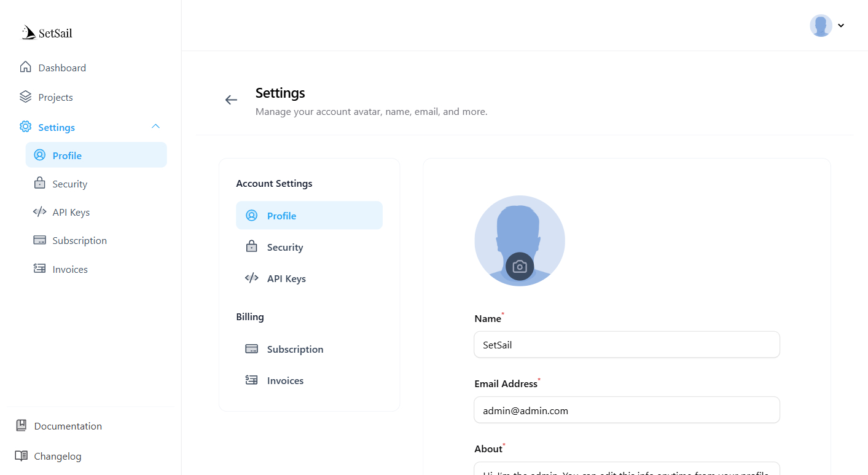This screenshot has height=475, width=868.
Task: Click the sidebar Security lock icon
Action: click(40, 183)
